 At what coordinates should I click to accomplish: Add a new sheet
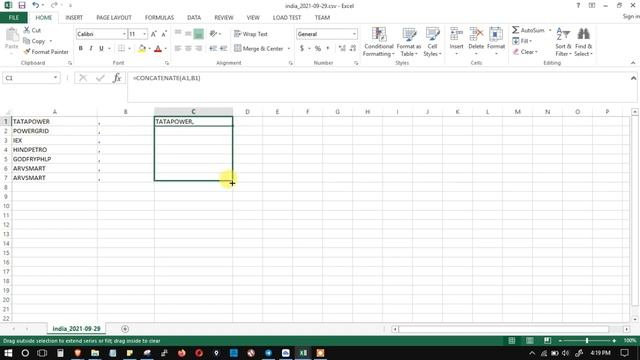125,329
